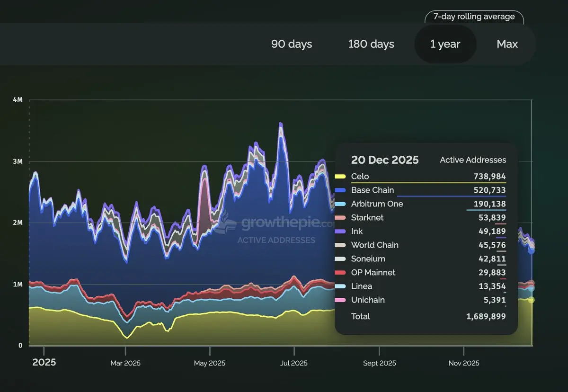568x392 pixels.
Task: Click the Soneium legend marker
Action: (340, 259)
